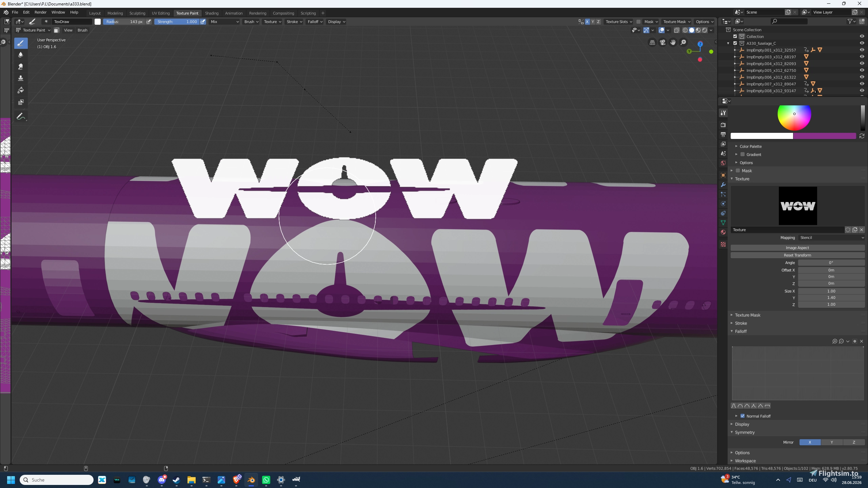868x488 pixels.
Task: Open the Texture Slots dropdown
Action: (x=619, y=22)
